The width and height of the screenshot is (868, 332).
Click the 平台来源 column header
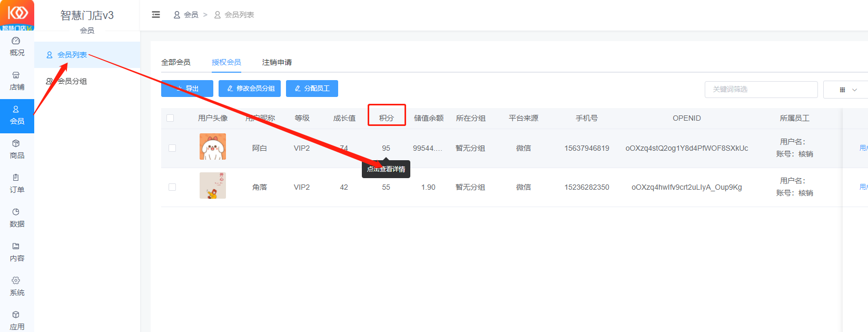524,118
